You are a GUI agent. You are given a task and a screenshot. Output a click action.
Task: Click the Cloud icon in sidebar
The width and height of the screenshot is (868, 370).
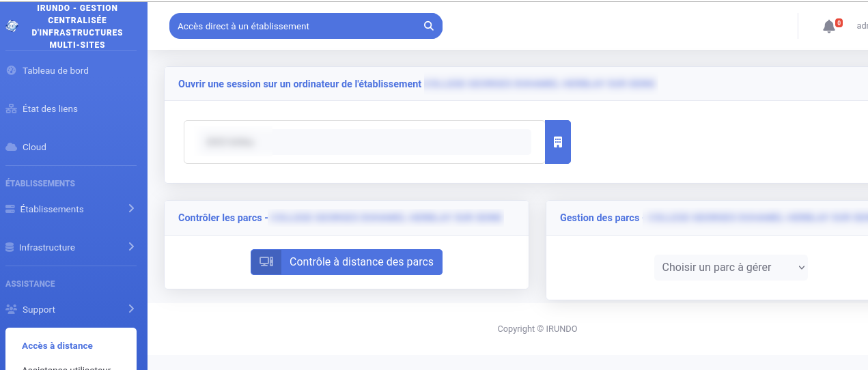pyautogui.click(x=11, y=147)
